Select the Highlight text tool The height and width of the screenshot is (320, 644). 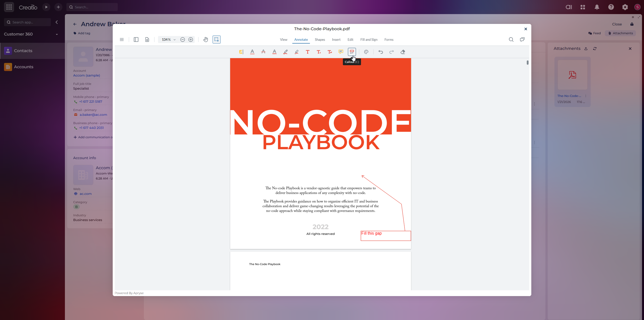pos(241,52)
